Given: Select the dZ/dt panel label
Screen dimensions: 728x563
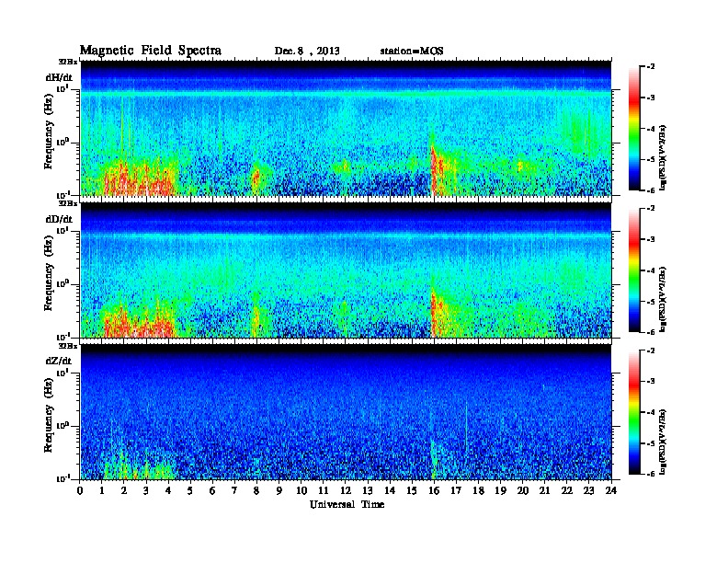Looking at the screenshot, I should (59, 361).
